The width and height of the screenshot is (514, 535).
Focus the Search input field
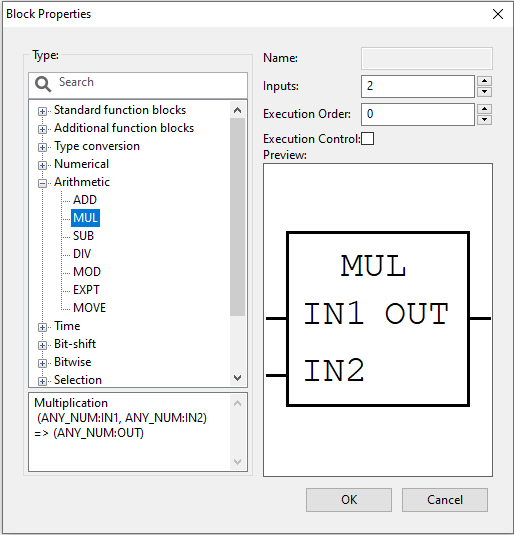tap(138, 85)
